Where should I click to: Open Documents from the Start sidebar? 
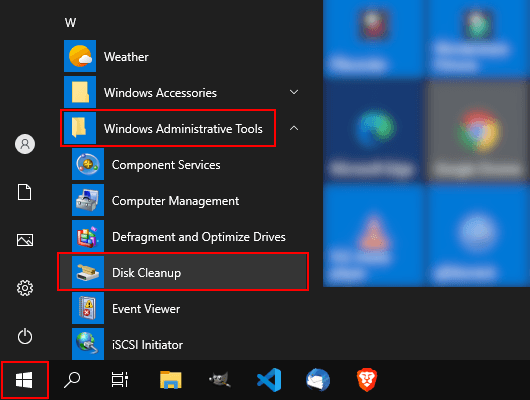25,192
